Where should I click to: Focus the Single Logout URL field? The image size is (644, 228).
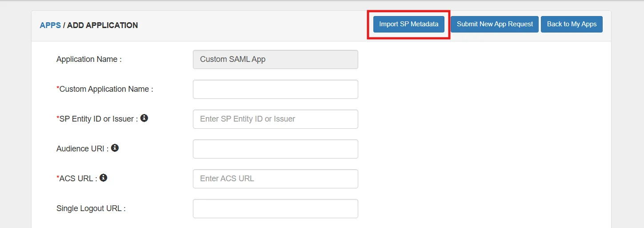276,208
